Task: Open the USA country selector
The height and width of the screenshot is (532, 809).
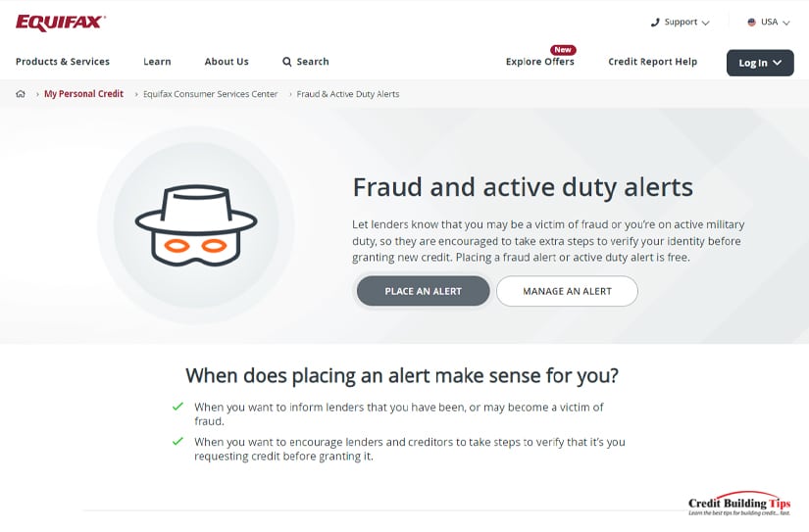Action: [769, 23]
